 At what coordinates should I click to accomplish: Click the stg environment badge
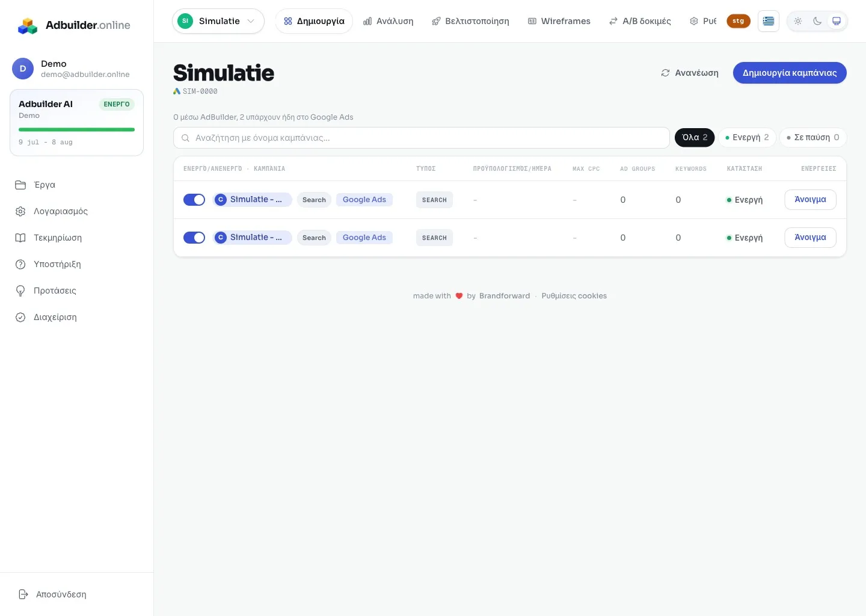(x=738, y=21)
